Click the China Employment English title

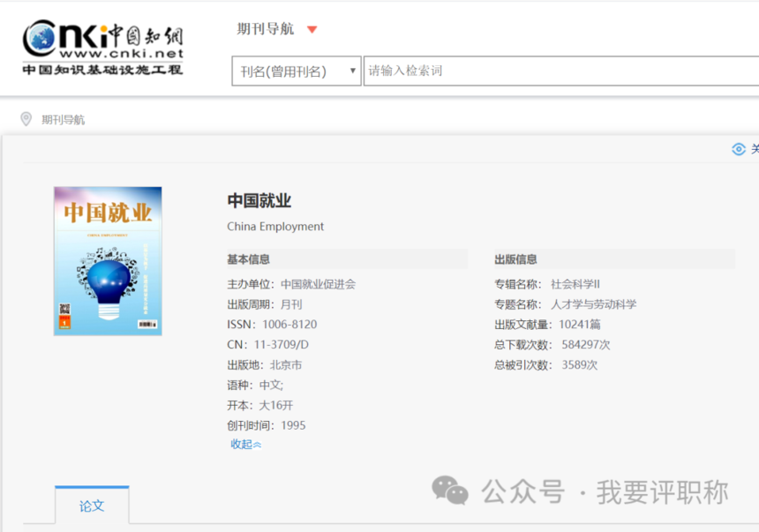[275, 227]
